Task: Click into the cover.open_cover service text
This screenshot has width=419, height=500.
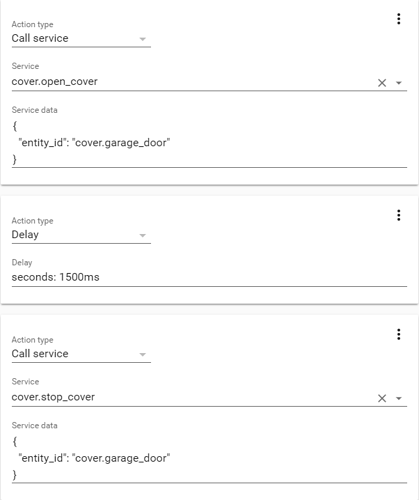Action: click(55, 82)
